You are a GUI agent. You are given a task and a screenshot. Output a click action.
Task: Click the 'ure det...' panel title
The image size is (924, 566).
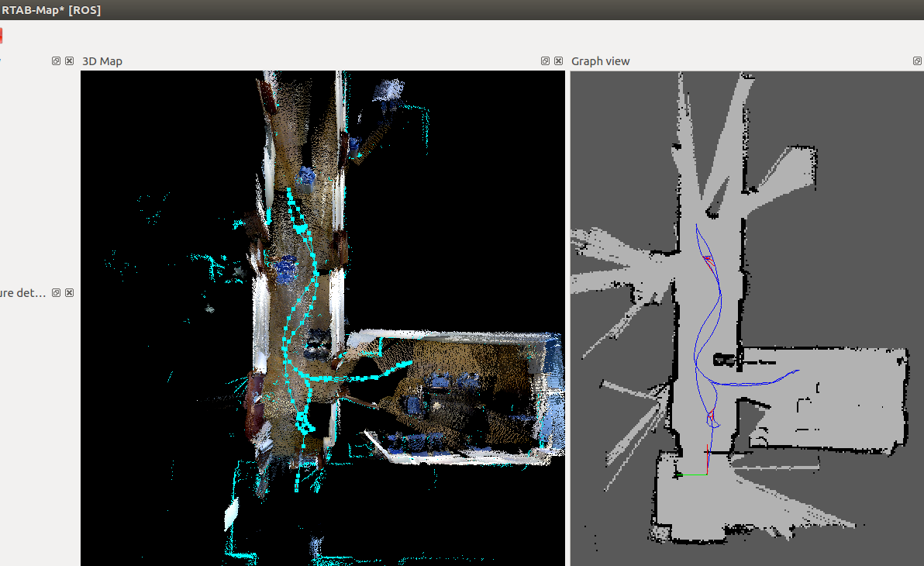pos(23,293)
